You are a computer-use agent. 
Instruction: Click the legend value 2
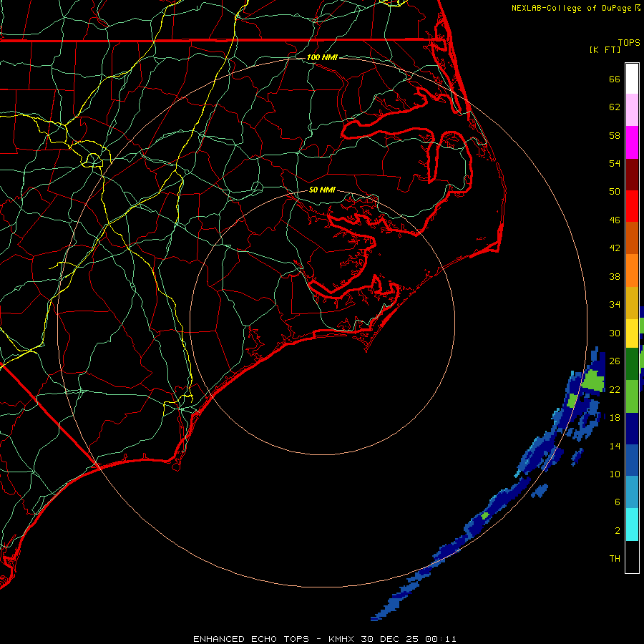[618, 531]
